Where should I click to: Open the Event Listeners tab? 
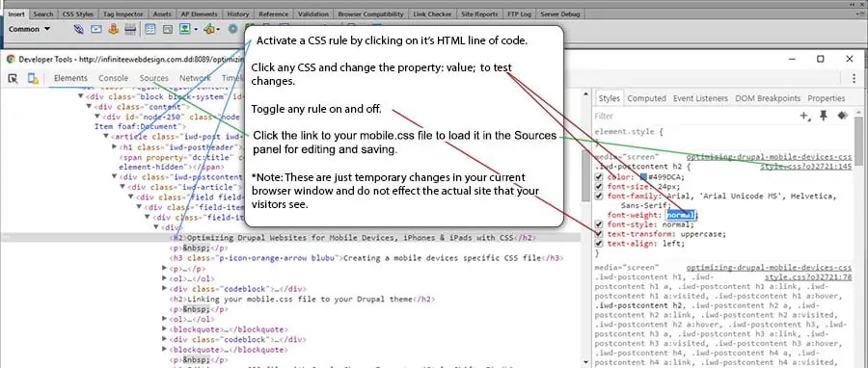(x=700, y=98)
